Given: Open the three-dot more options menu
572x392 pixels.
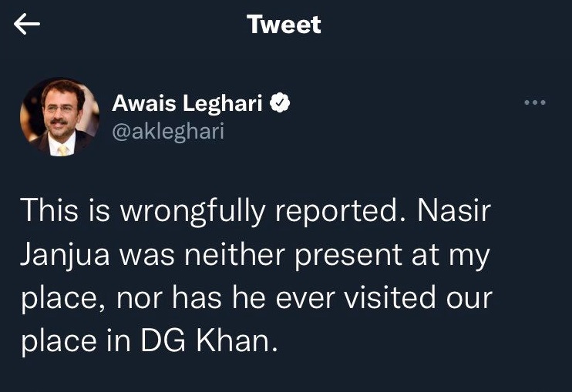Looking at the screenshot, I should tap(535, 102).
